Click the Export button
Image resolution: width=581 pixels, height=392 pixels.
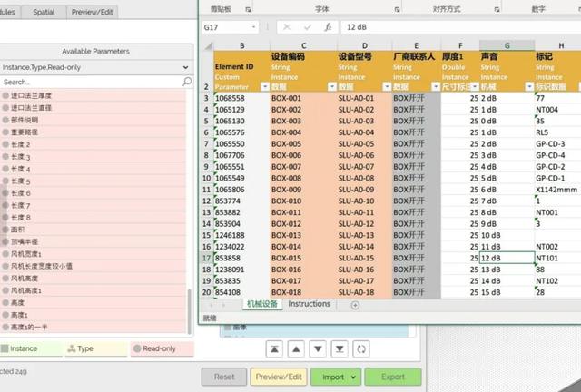(393, 377)
